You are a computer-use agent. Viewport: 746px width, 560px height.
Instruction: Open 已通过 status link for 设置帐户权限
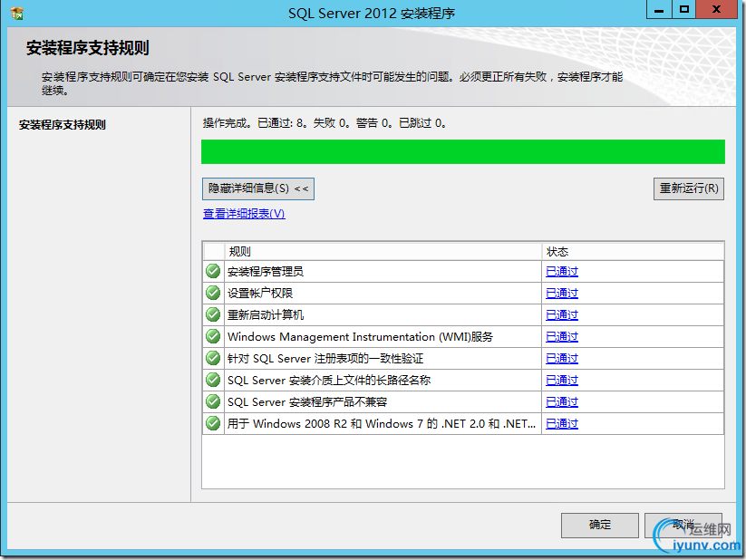click(x=562, y=293)
